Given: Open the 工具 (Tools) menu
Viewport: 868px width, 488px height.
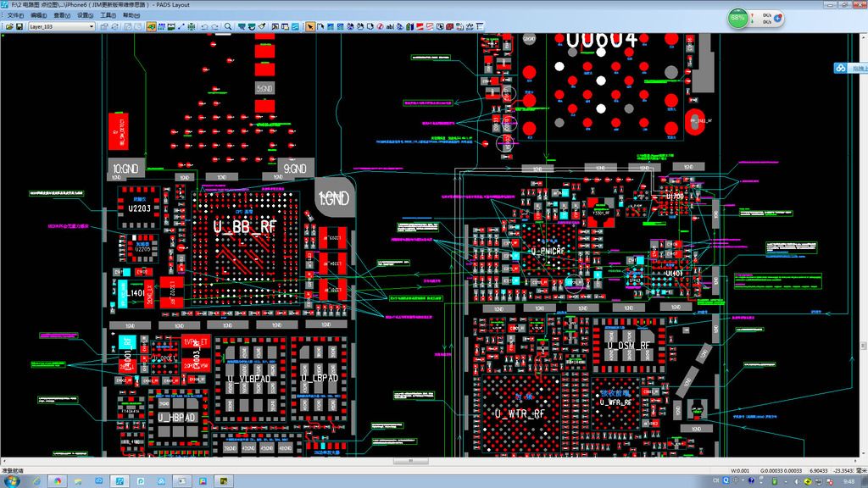Looking at the screenshot, I should 108,15.
